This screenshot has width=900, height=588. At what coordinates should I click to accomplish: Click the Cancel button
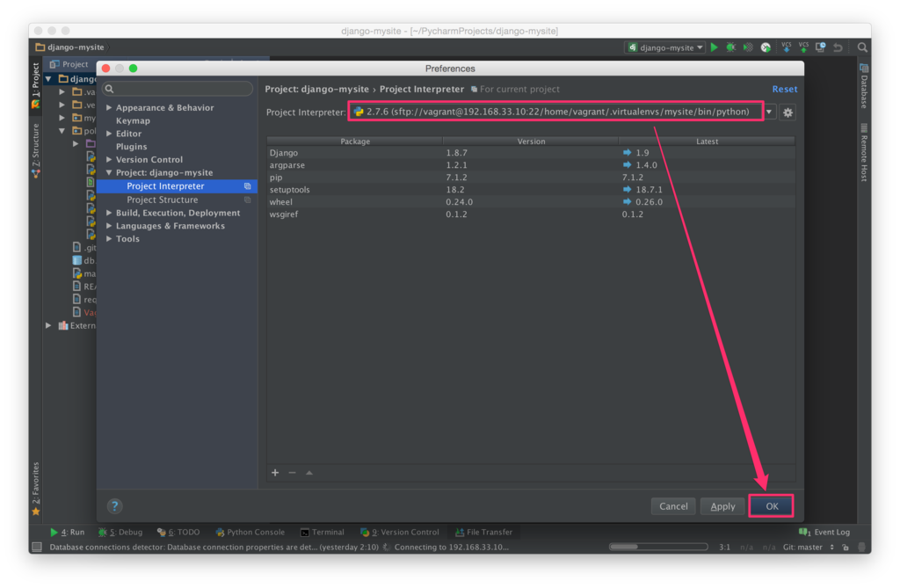pyautogui.click(x=673, y=506)
